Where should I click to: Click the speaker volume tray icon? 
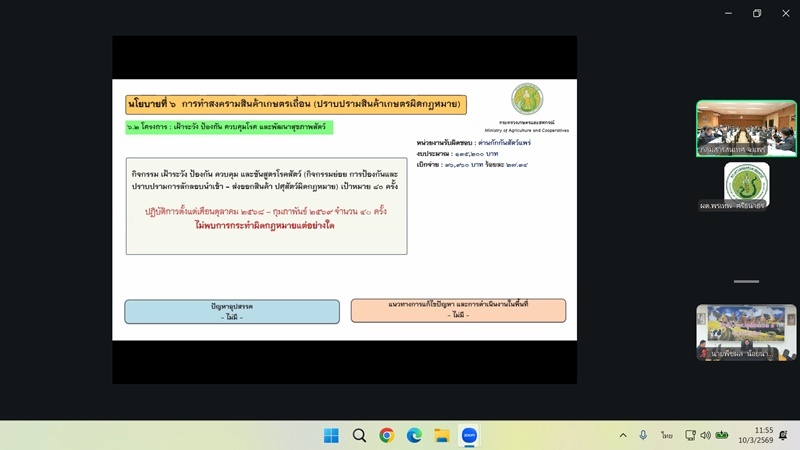[x=705, y=435]
